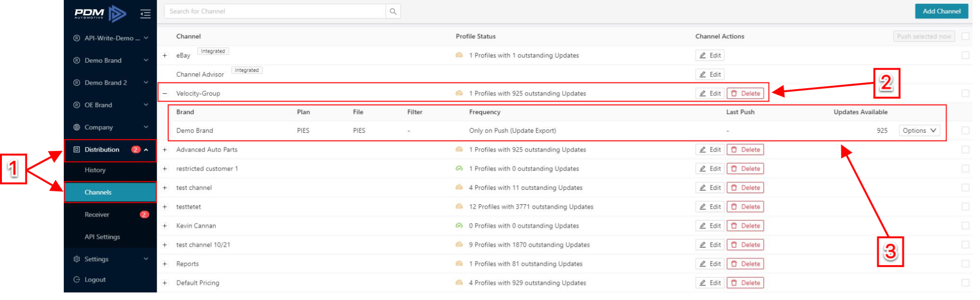Open the Options dropdown for Demo Brand

(x=919, y=130)
